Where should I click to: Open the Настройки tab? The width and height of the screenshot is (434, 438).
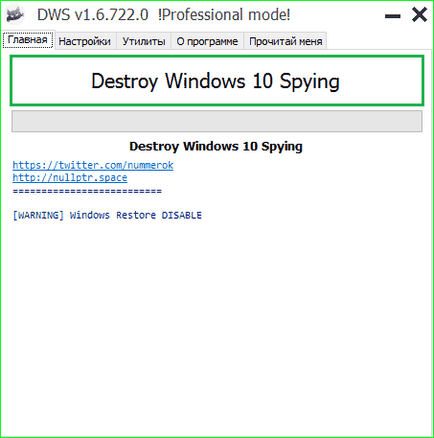click(x=85, y=41)
